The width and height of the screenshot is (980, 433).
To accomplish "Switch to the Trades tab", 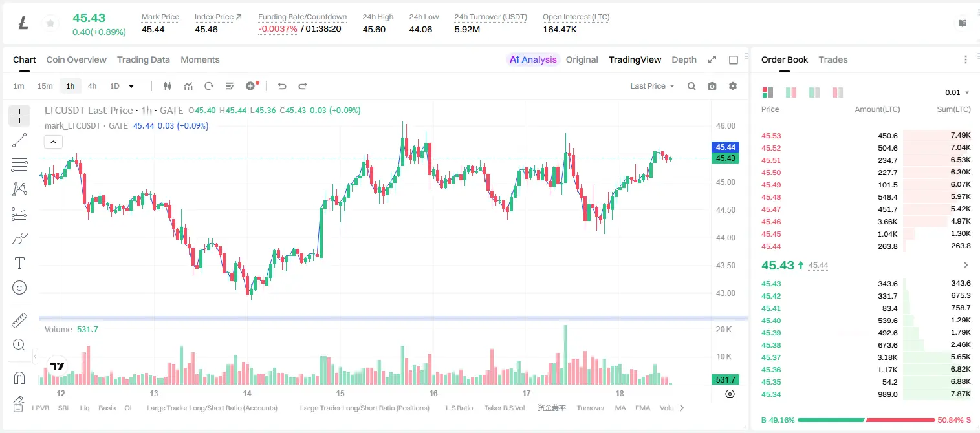I will point(833,59).
